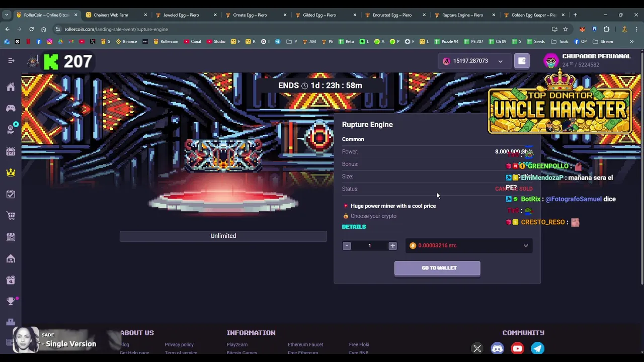Open Ethereum Faucet footer link
This screenshot has height=362, width=644.
click(305, 344)
